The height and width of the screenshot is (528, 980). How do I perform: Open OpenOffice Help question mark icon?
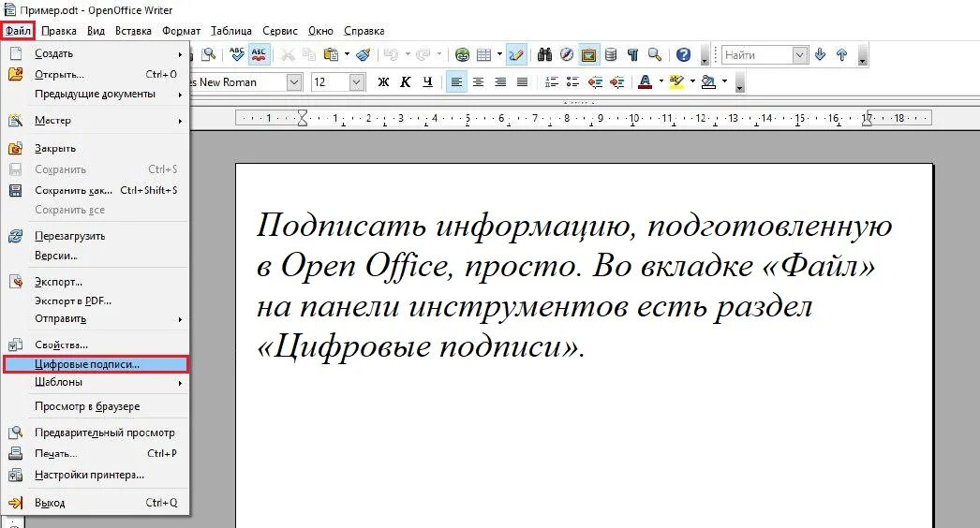pyautogui.click(x=684, y=55)
